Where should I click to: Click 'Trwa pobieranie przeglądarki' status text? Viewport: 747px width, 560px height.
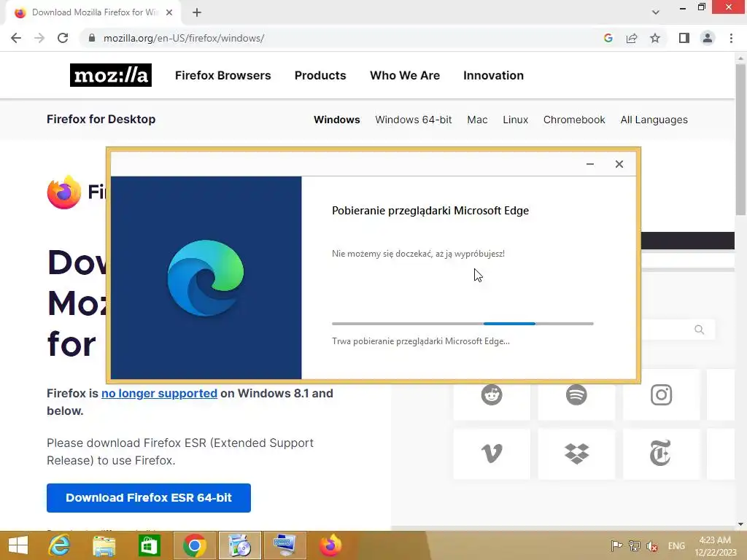(x=421, y=341)
